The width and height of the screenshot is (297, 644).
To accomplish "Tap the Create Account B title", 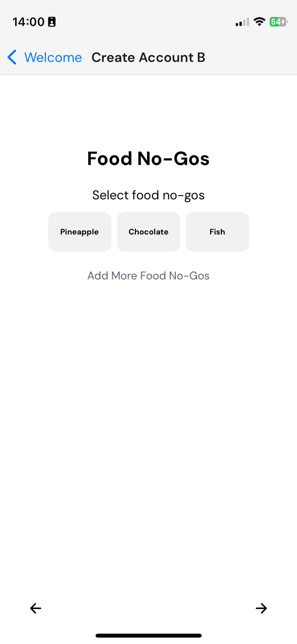I will pos(148,57).
